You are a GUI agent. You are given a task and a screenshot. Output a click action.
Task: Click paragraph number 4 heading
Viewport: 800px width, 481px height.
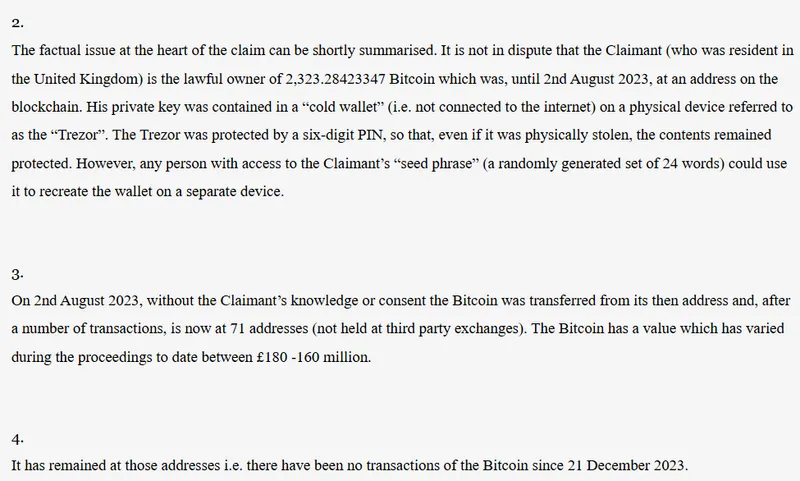(x=14, y=438)
